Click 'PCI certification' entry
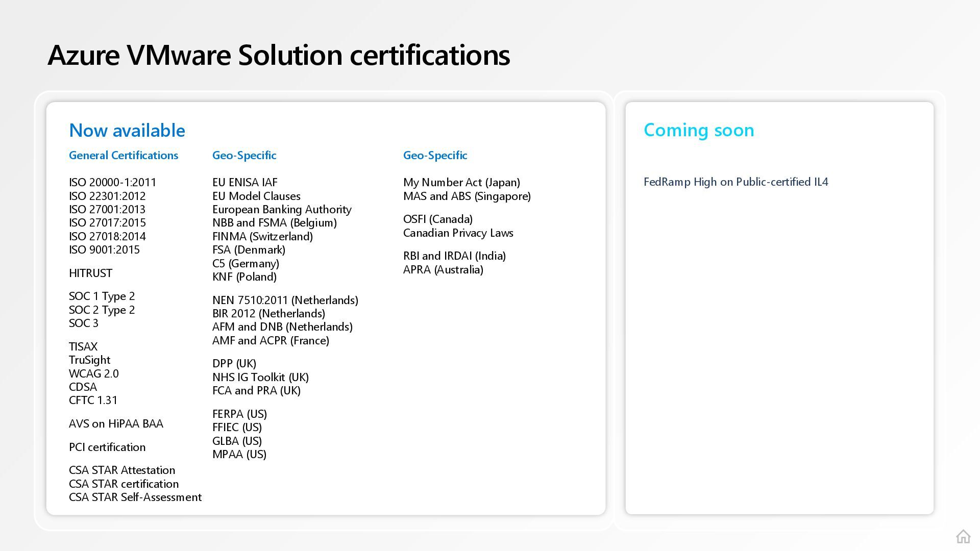Screen dimensions: 980x551 click(x=107, y=447)
